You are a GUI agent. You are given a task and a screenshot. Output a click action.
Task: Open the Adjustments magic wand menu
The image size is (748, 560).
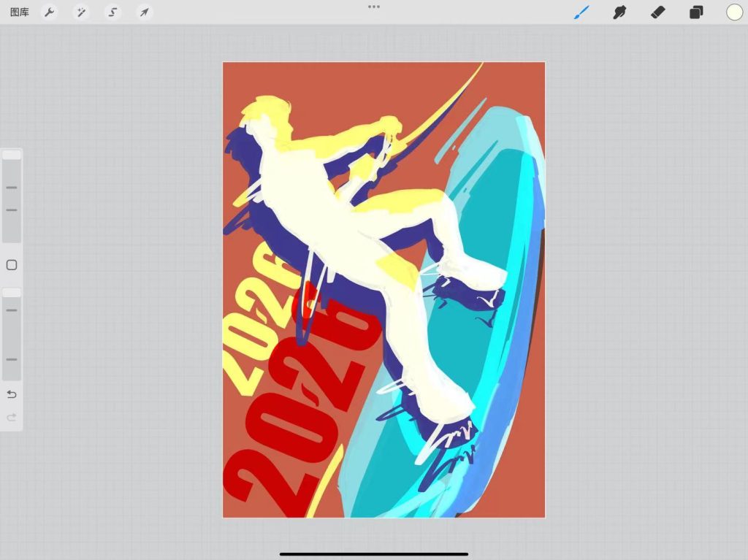(x=81, y=12)
